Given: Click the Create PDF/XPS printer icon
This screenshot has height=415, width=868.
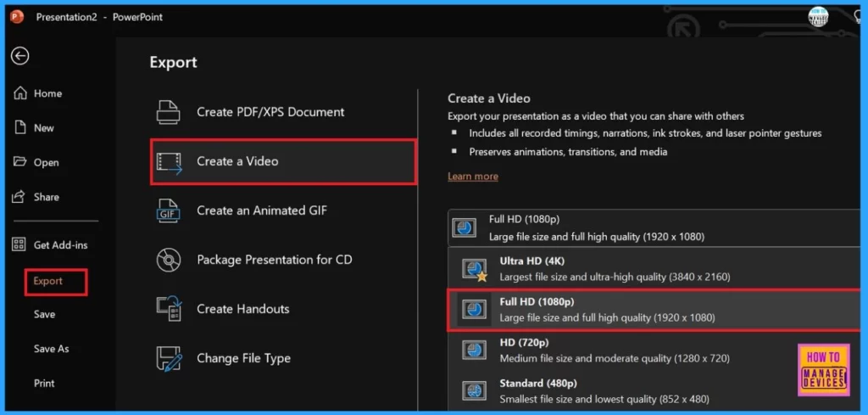Looking at the screenshot, I should pos(169,112).
